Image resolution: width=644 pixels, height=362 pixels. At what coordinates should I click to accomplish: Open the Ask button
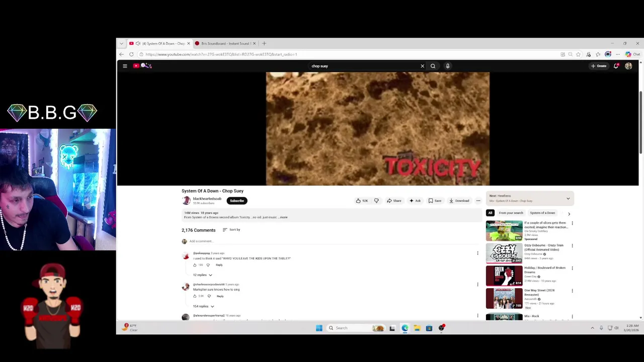click(415, 201)
